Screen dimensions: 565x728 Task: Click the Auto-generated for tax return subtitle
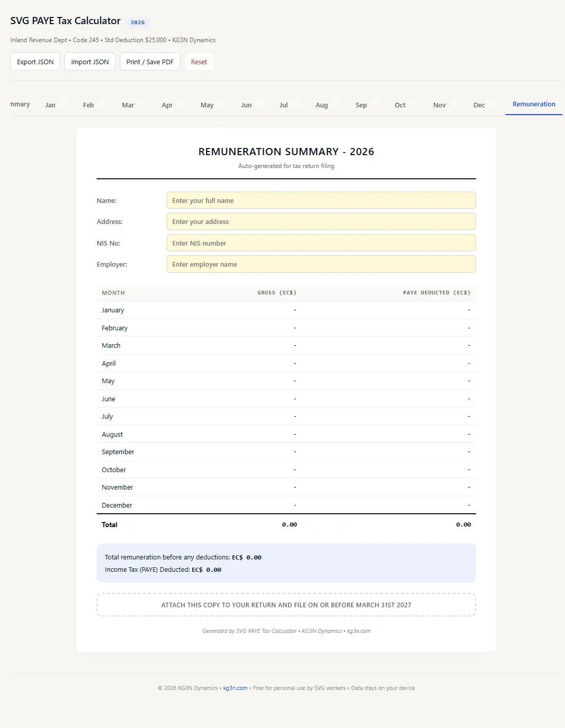pyautogui.click(x=286, y=166)
